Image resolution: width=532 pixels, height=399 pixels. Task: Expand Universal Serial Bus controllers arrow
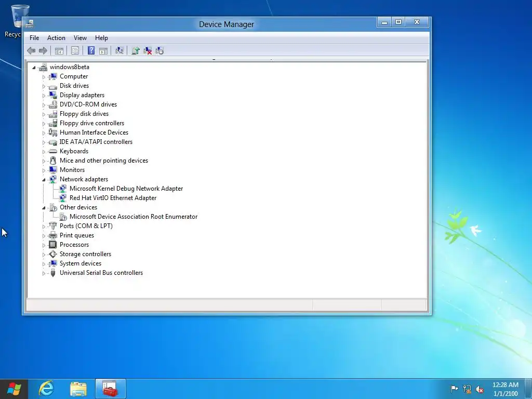point(44,273)
